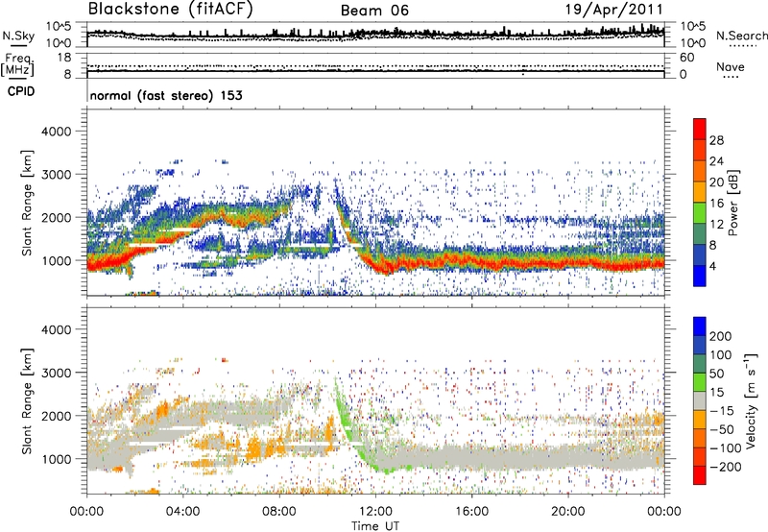
Task: Click the '08:00' time axis label
Action: coord(278,512)
